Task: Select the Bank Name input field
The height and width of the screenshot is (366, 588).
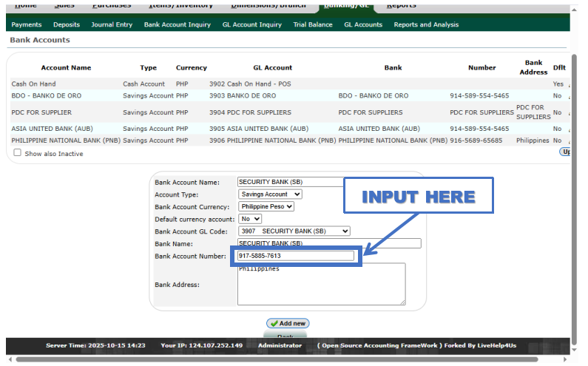Action: pos(329,243)
